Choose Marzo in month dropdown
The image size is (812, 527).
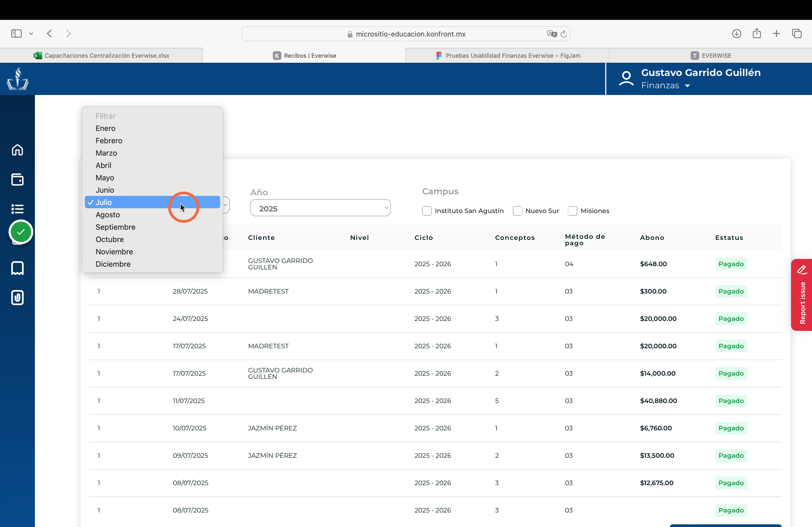pyautogui.click(x=152, y=153)
